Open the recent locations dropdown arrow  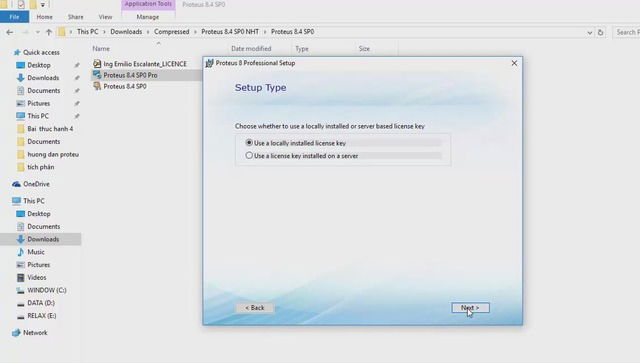38,32
